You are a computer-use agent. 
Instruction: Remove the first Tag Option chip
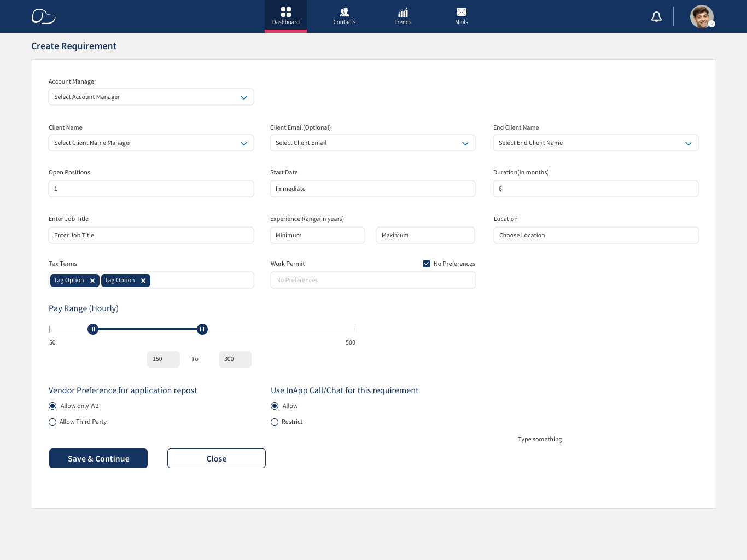tap(92, 281)
